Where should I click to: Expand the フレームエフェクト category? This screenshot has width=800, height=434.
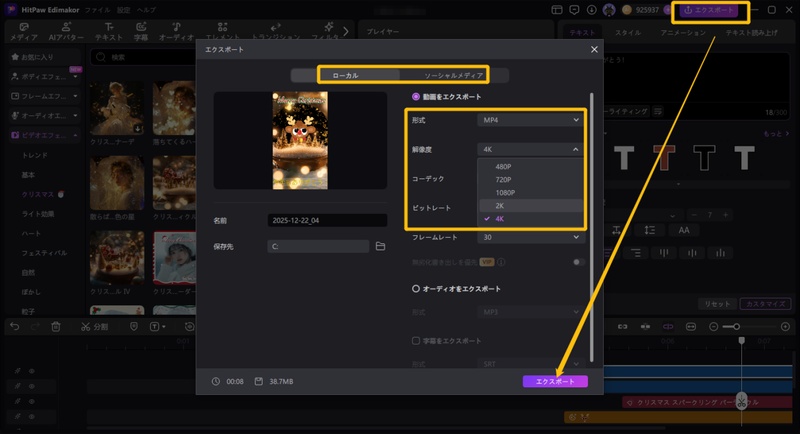pos(44,96)
